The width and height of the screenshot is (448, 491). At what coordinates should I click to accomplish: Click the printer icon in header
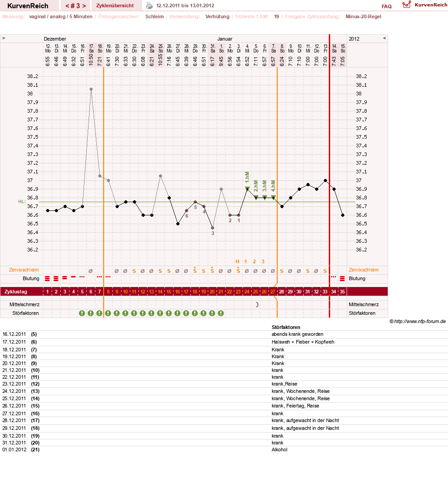(149, 5)
